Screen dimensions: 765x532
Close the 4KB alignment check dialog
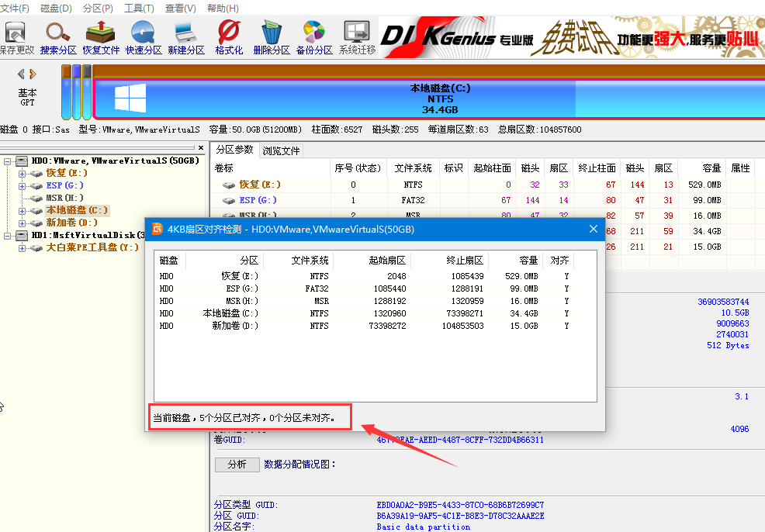(594, 230)
